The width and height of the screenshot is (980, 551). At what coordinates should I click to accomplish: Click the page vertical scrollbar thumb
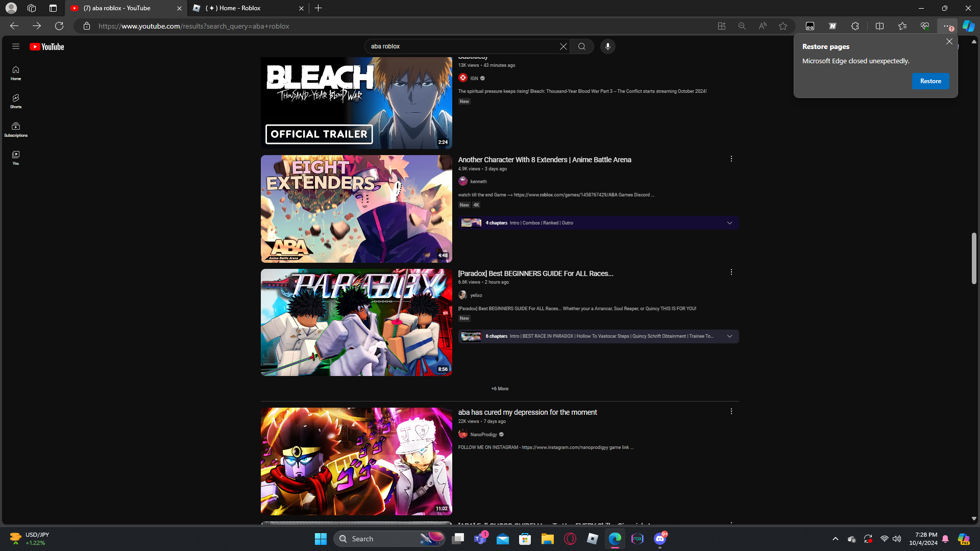tap(974, 258)
